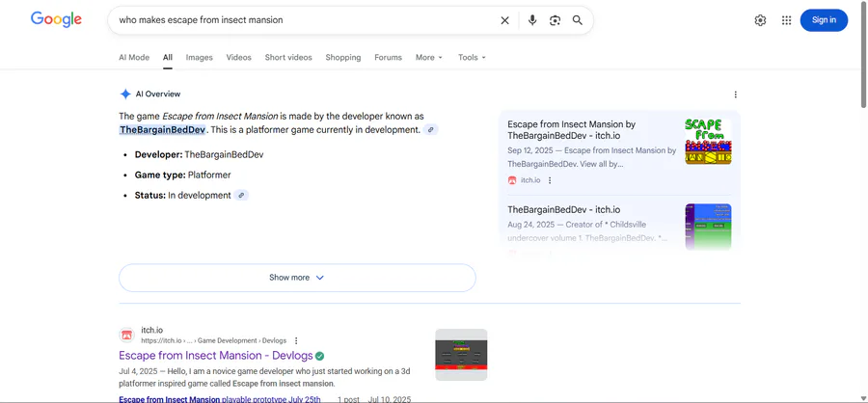Click the page vertical scrollbar

(863, 55)
